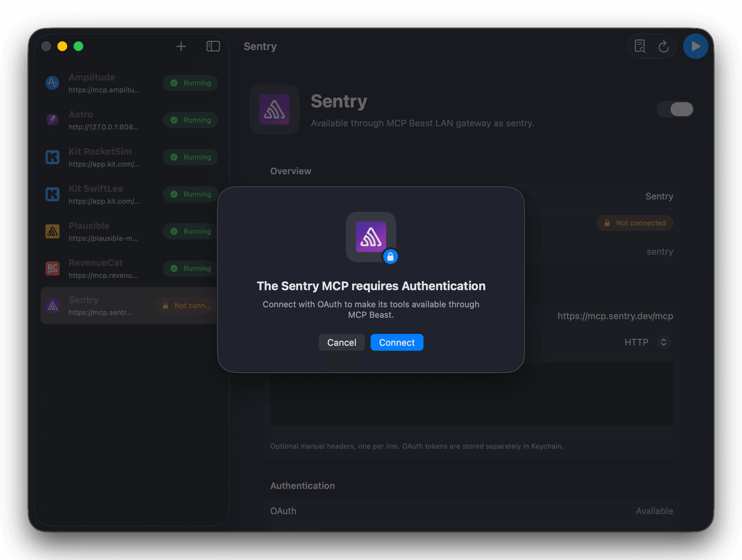Image resolution: width=742 pixels, height=560 pixels.
Task: Click the RevenueCat RC icon
Action: 52,268
